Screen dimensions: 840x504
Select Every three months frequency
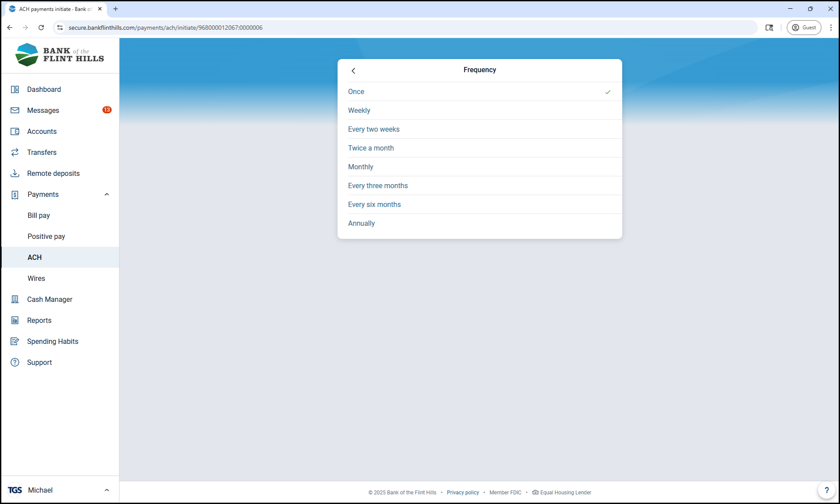coord(378,186)
